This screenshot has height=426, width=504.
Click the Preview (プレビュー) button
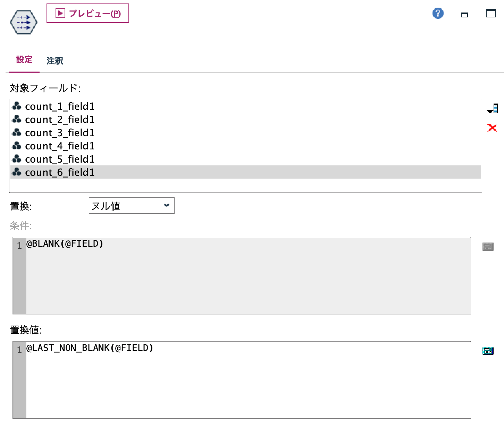click(88, 14)
